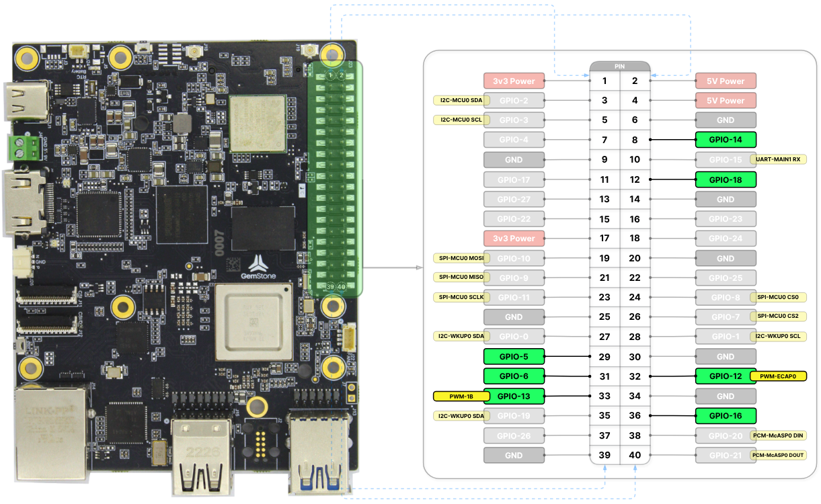The image size is (821, 504).
Task: Click the GND label at pin 14
Action: [726, 199]
